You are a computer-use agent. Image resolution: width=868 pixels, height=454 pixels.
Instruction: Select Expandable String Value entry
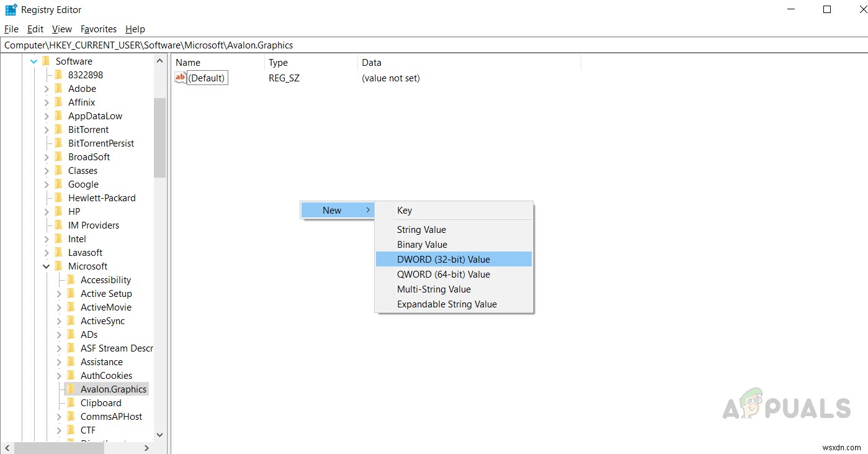[454, 304]
